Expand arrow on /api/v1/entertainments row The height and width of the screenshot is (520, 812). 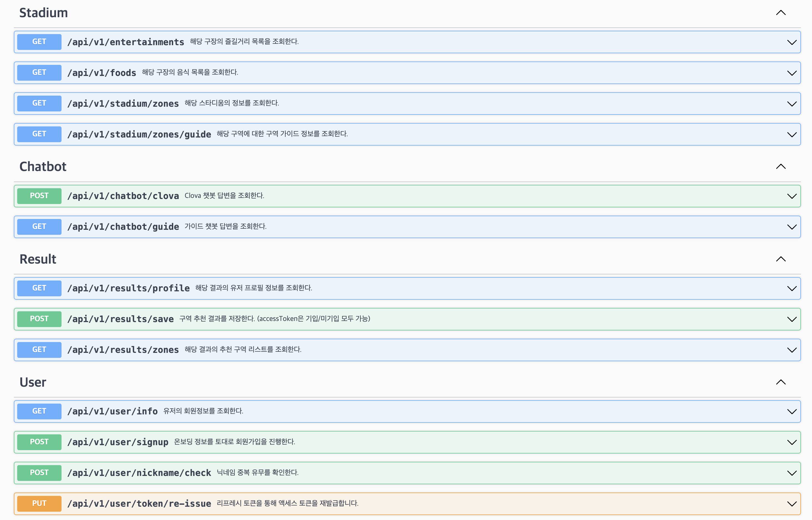pos(791,42)
